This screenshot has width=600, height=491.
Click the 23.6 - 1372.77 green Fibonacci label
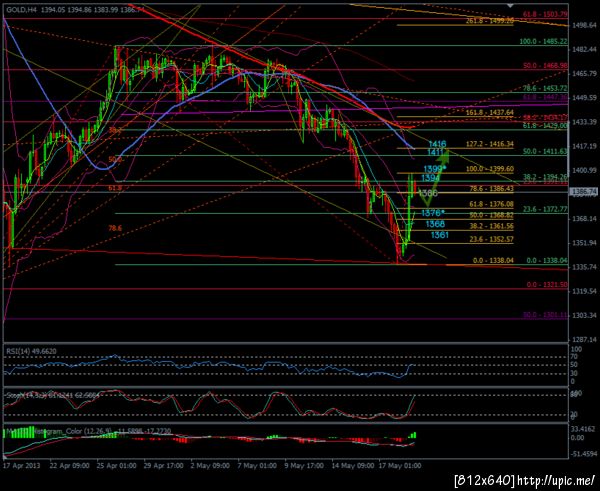point(545,209)
